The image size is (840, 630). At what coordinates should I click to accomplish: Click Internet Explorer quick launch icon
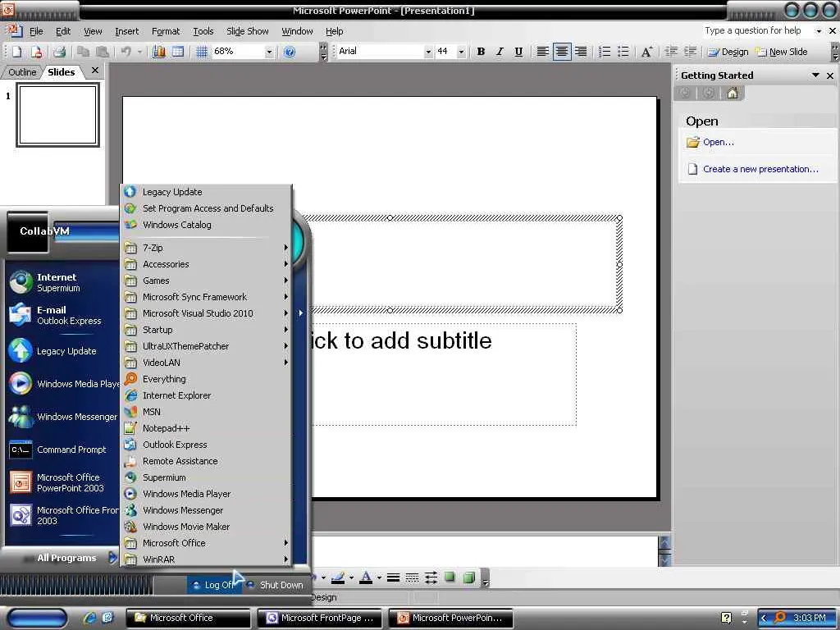pos(89,618)
